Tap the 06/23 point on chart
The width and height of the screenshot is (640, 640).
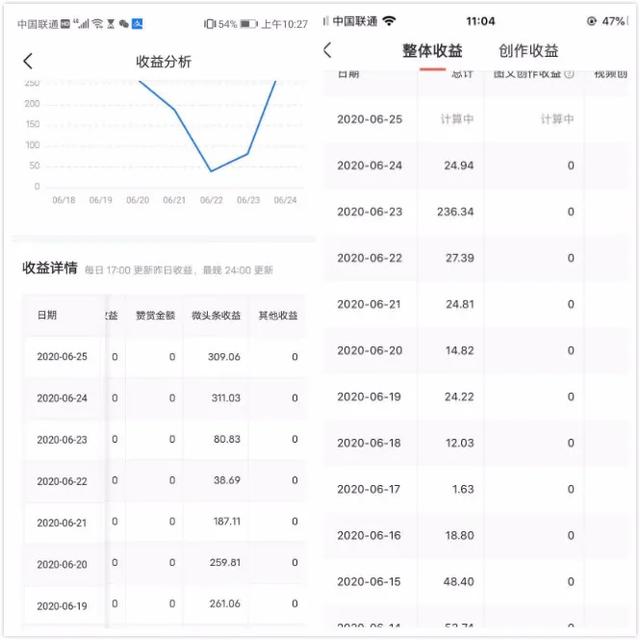click(x=248, y=153)
